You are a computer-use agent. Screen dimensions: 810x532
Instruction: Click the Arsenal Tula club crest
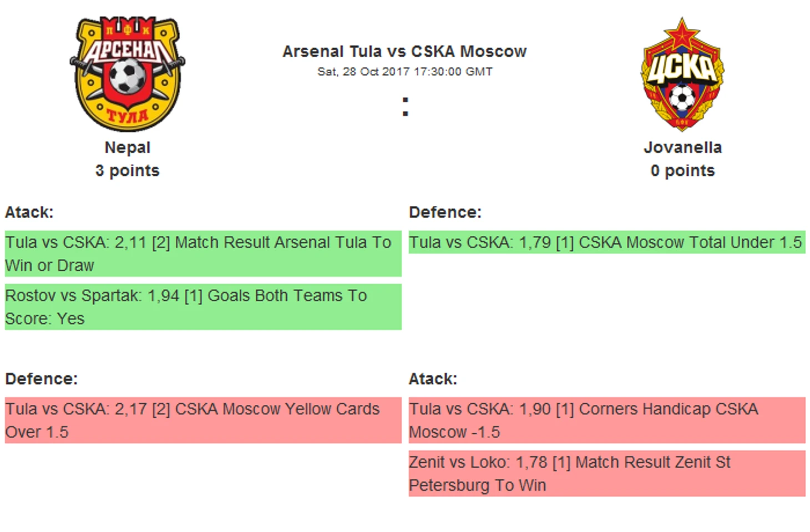pyautogui.click(x=127, y=74)
